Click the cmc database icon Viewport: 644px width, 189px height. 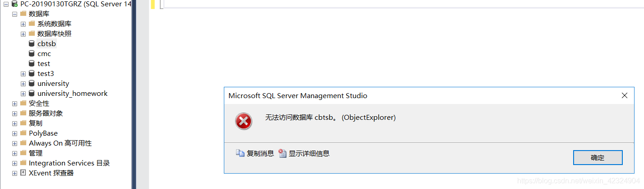[x=32, y=54]
